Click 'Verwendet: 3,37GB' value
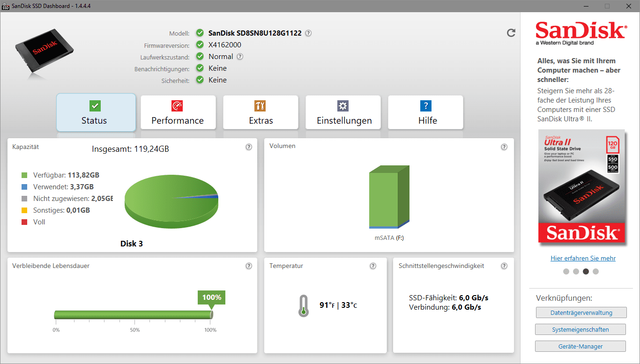This screenshot has height=364, width=640. click(64, 187)
